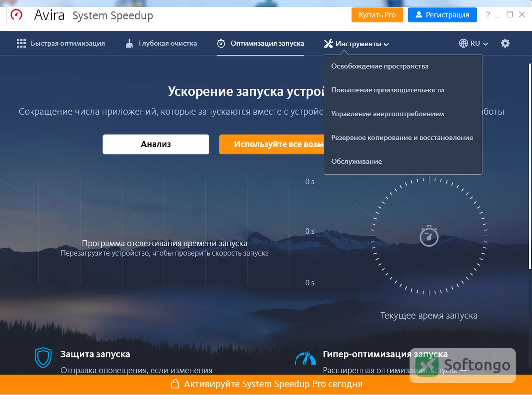Maximize the Avira window
The height and width of the screenshot is (395, 532).
pos(510,14)
